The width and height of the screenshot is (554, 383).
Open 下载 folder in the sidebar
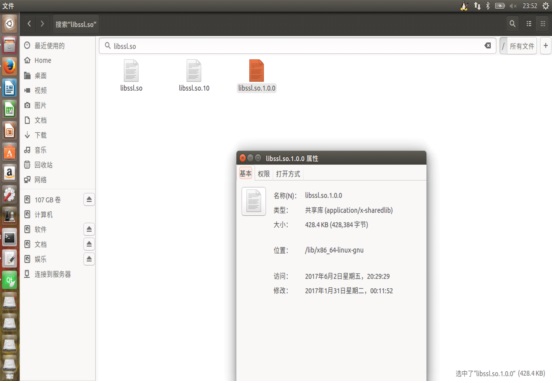coord(40,135)
